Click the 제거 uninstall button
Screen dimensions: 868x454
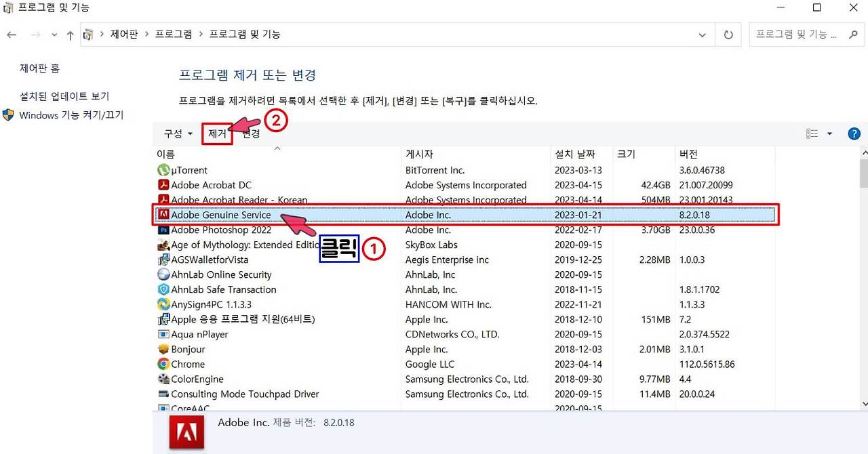pyautogui.click(x=217, y=133)
